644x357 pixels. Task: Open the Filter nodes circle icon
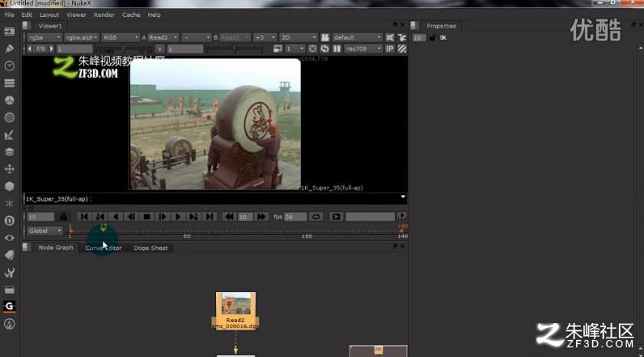[9, 117]
